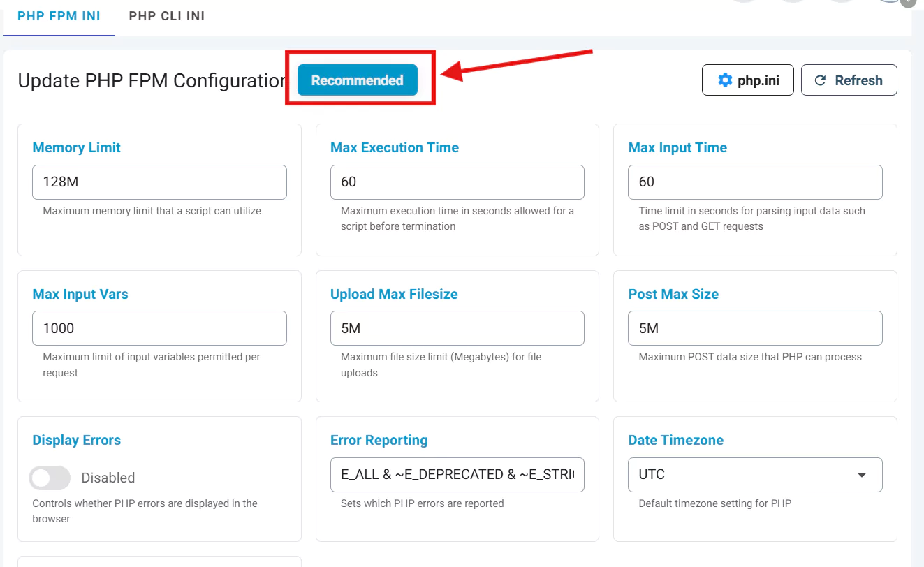Click the Refresh circular arrow icon
This screenshot has height=567, width=924.
tap(821, 80)
